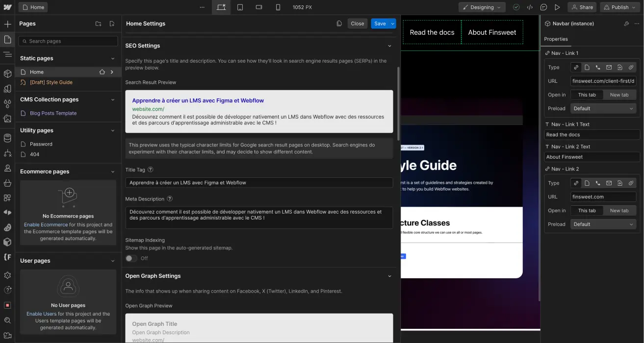Switch to the tablet breakpoint

(240, 7)
